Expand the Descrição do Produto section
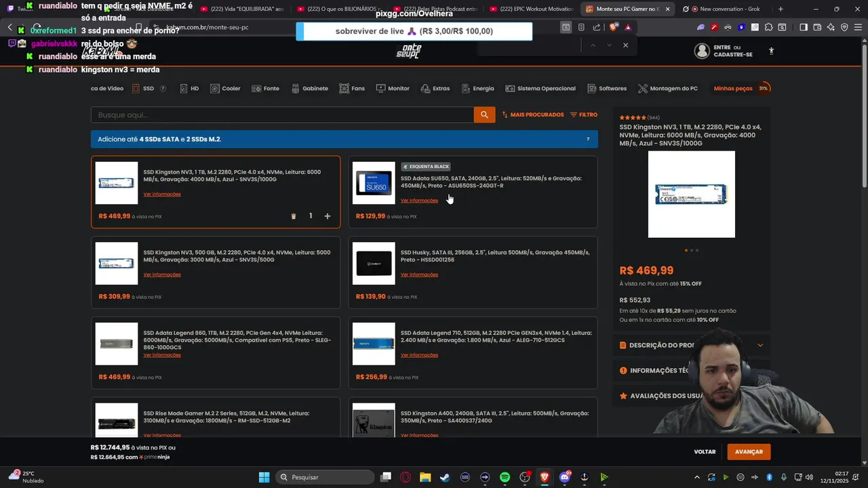 click(691, 345)
